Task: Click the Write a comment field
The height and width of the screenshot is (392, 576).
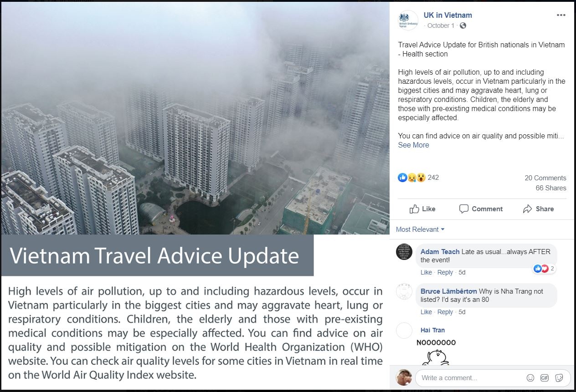Action: [x=469, y=378]
